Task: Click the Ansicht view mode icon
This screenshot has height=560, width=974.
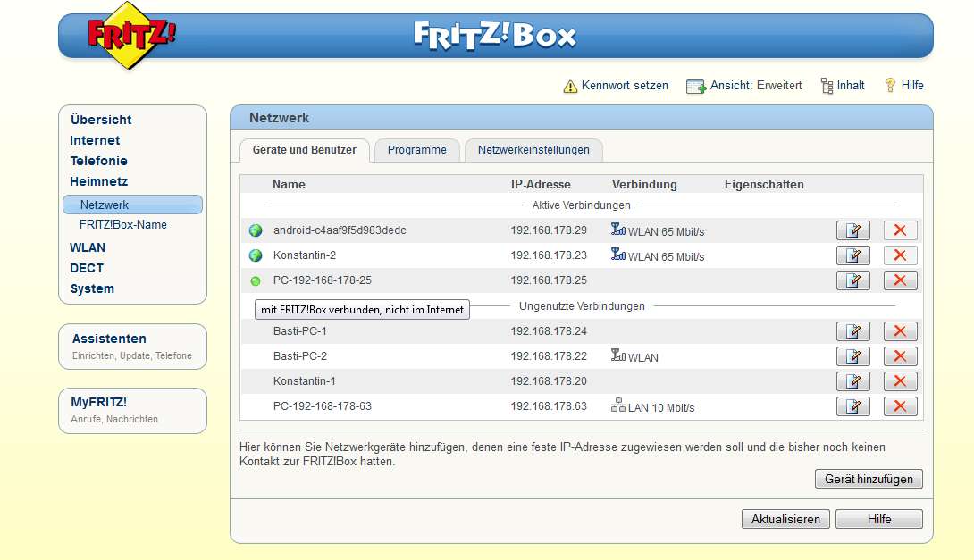Action: point(696,87)
